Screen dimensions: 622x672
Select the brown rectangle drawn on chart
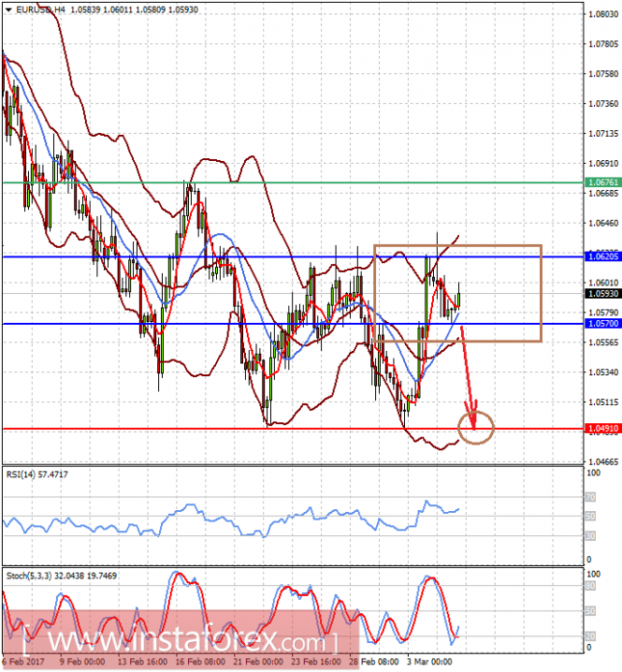[457, 294]
